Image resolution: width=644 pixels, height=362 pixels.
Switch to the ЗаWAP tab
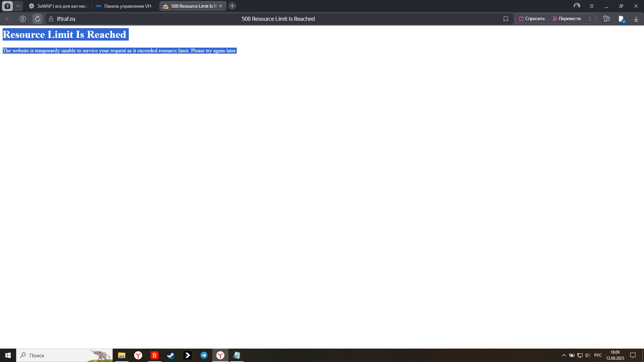click(59, 6)
